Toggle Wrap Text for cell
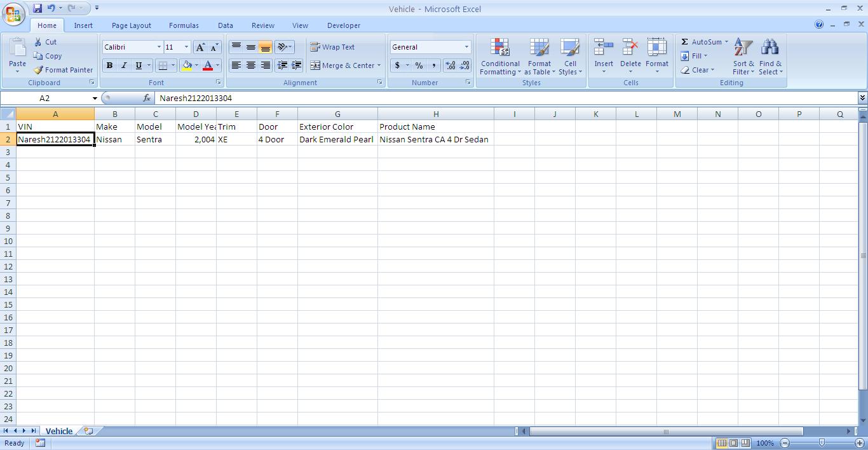Screen dimensions: 868x450 [332, 47]
